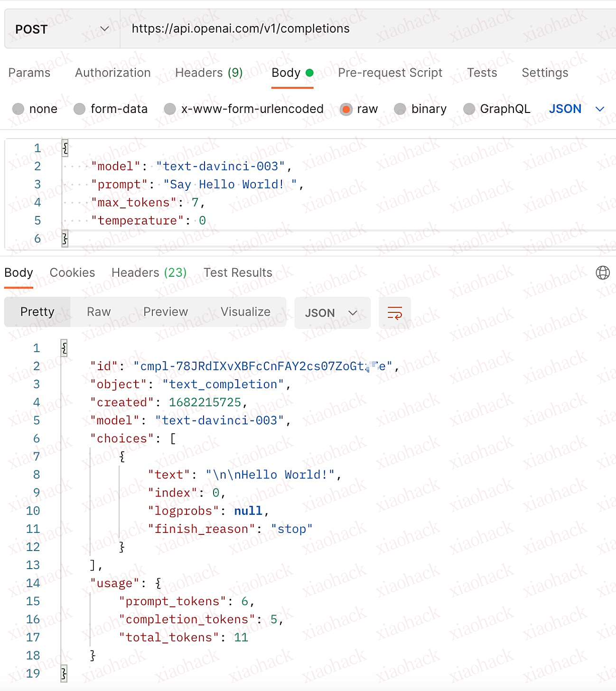This screenshot has width=616, height=691.
Task: Choose GraphQL body type option
Action: coord(469,109)
